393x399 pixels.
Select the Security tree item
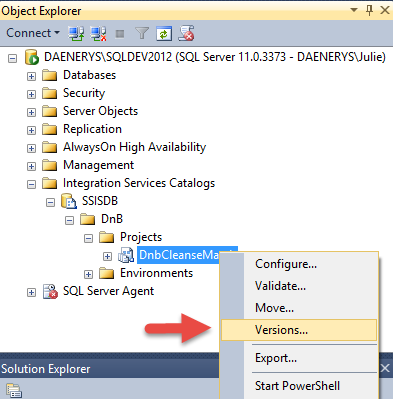pyautogui.click(x=84, y=93)
